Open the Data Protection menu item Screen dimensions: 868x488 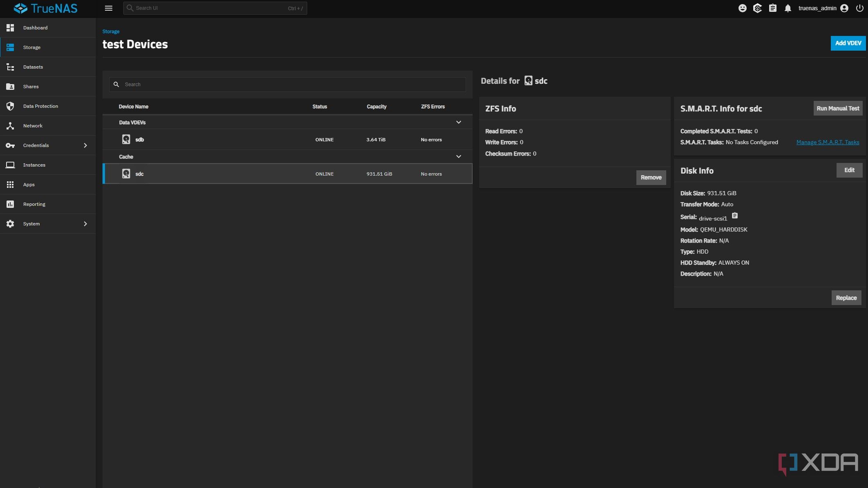[48, 106]
